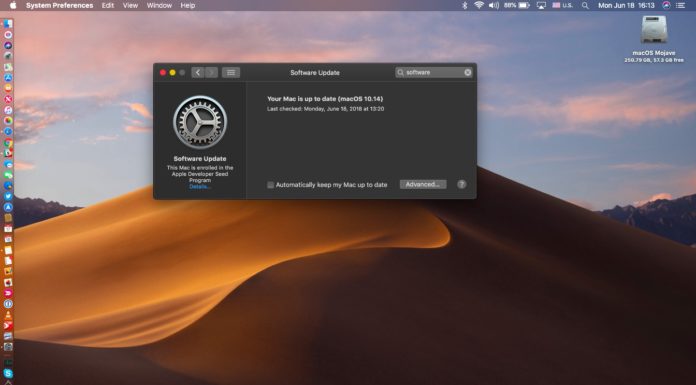Open the Details link

(x=200, y=187)
